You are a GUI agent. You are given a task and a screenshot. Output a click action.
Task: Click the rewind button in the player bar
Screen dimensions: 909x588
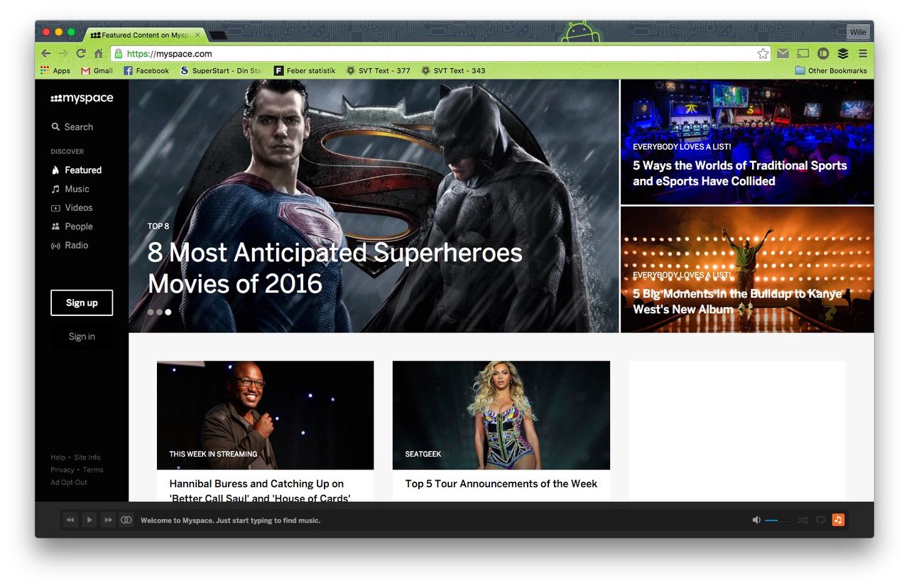pos(70,520)
